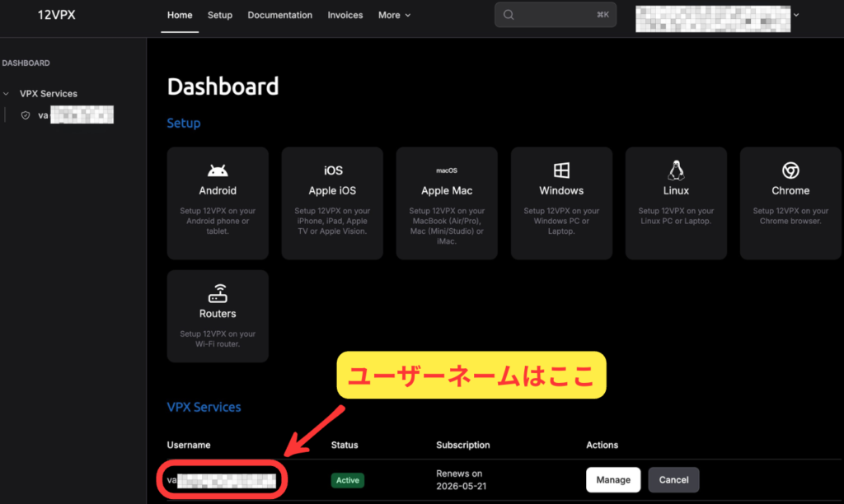Click the Setup section heading link
The image size is (844, 504).
184,123
